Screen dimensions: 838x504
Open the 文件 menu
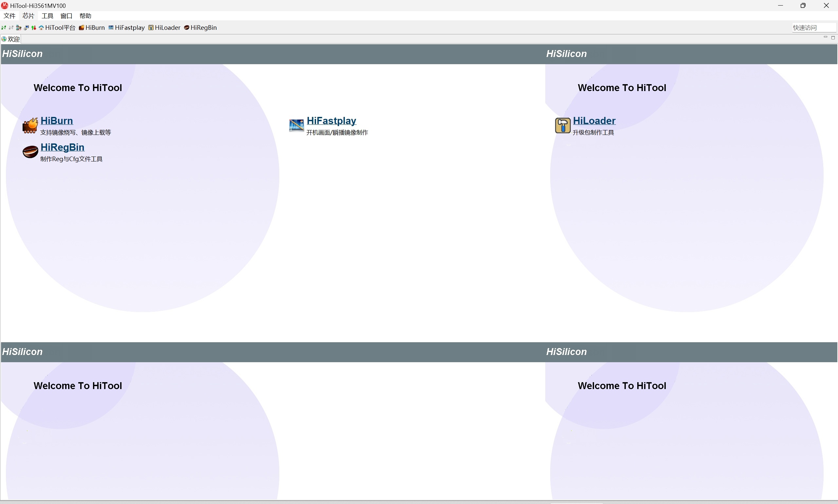coord(9,16)
